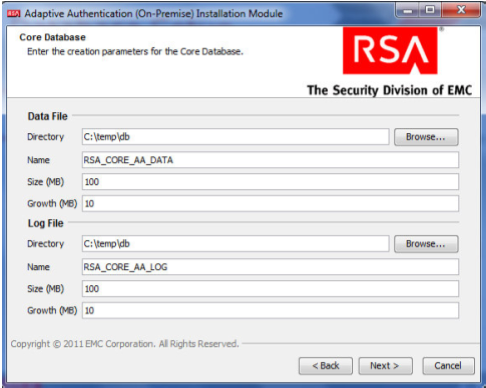Select the Data File Name field
The image size is (486, 388).
[x=270, y=160]
